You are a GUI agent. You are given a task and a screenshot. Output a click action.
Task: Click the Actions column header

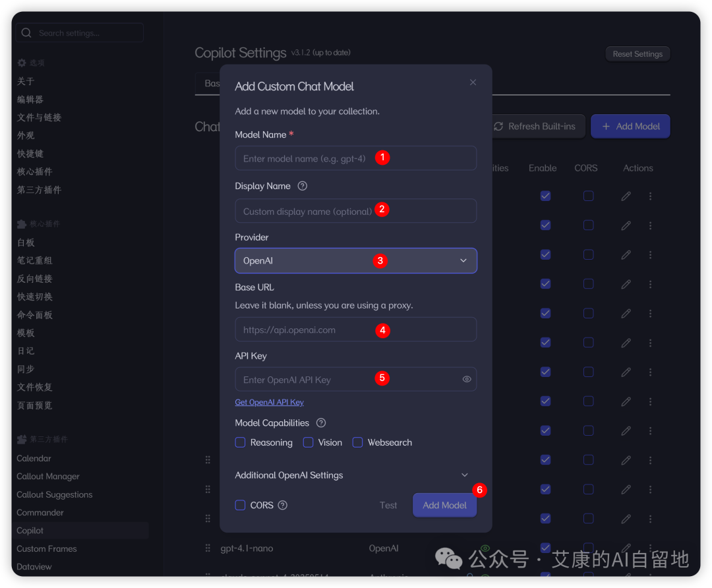click(638, 168)
